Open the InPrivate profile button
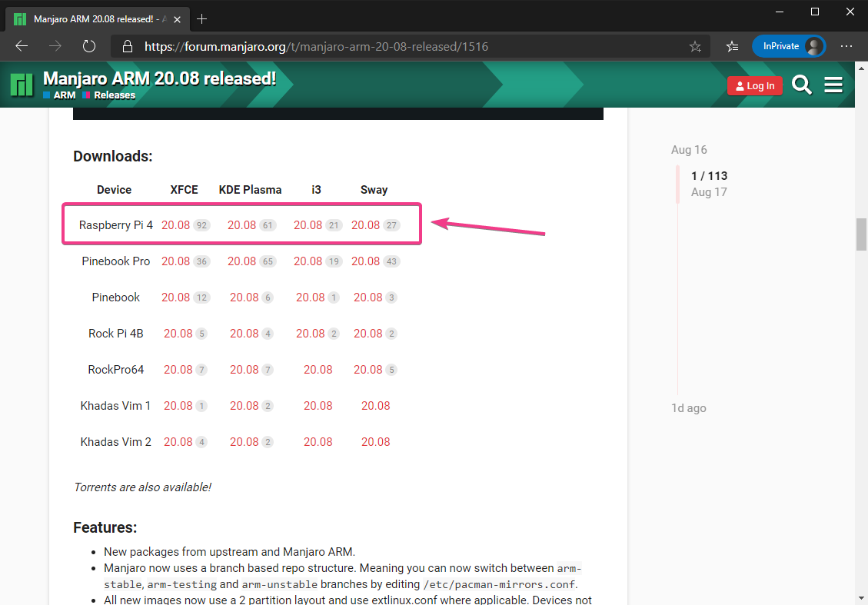The image size is (868, 605). 788,46
